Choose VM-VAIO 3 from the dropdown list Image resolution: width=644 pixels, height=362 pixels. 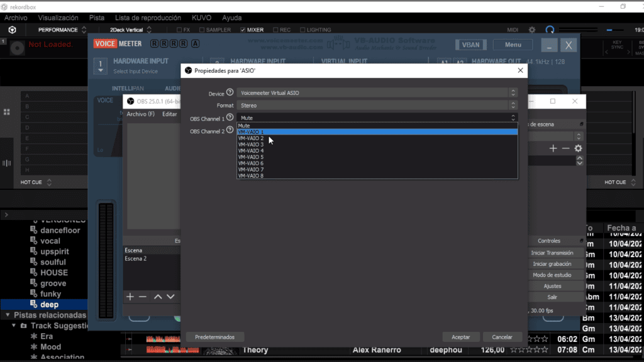(x=377, y=145)
